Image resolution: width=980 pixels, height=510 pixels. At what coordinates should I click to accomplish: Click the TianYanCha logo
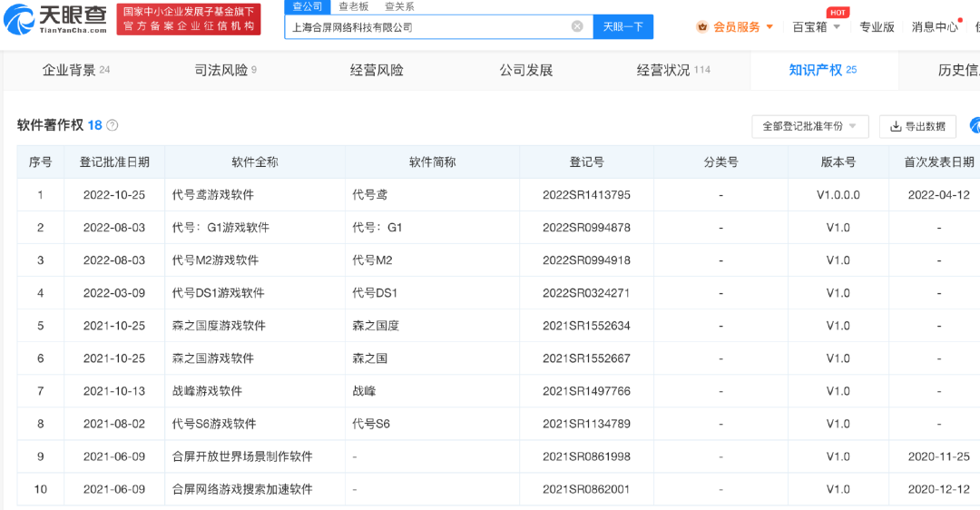coord(55,19)
